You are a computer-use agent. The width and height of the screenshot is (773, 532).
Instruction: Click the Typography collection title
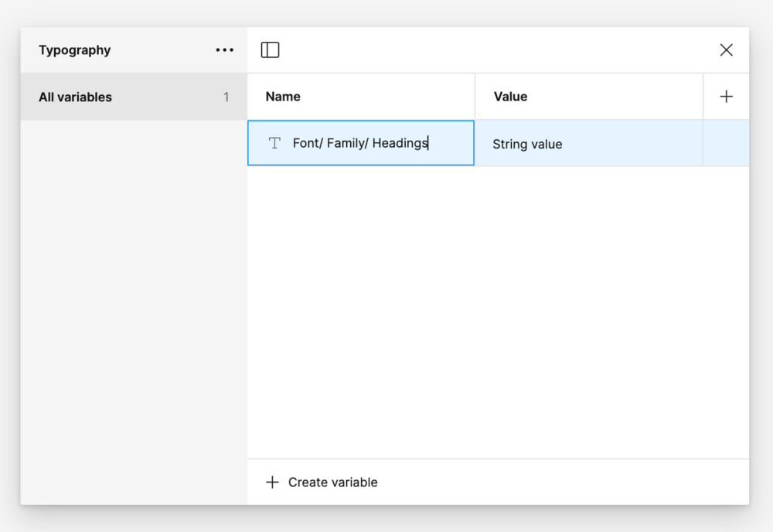[75, 50]
